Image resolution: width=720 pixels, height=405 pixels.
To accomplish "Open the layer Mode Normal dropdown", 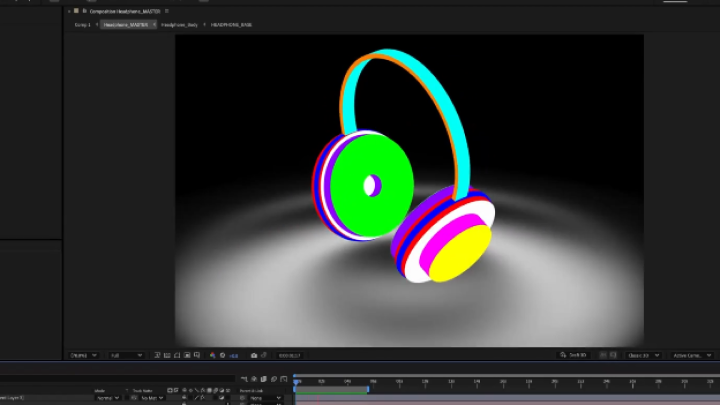I will (x=105, y=397).
